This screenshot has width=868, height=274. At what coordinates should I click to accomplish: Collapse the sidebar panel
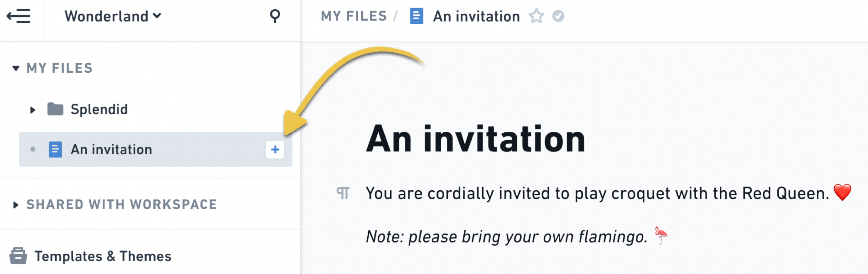click(x=18, y=16)
